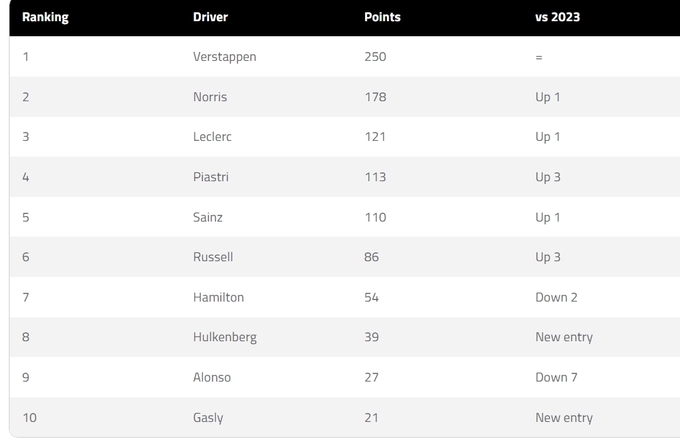Click the Piastri driver name
Image resolution: width=680 pixels, height=439 pixels.
pos(211,177)
